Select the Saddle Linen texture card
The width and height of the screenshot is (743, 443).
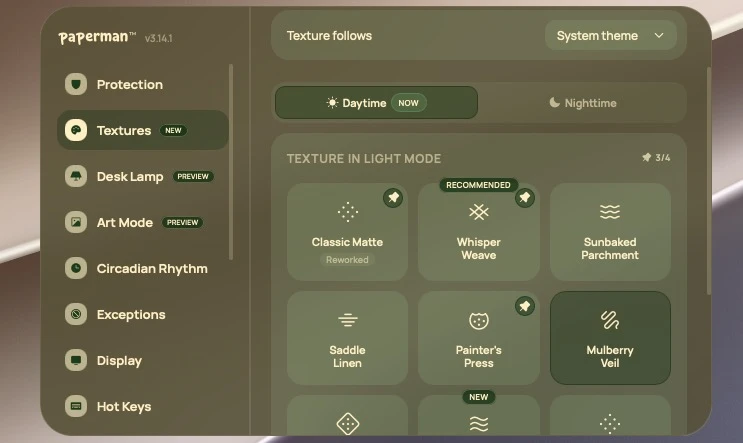[x=347, y=338]
